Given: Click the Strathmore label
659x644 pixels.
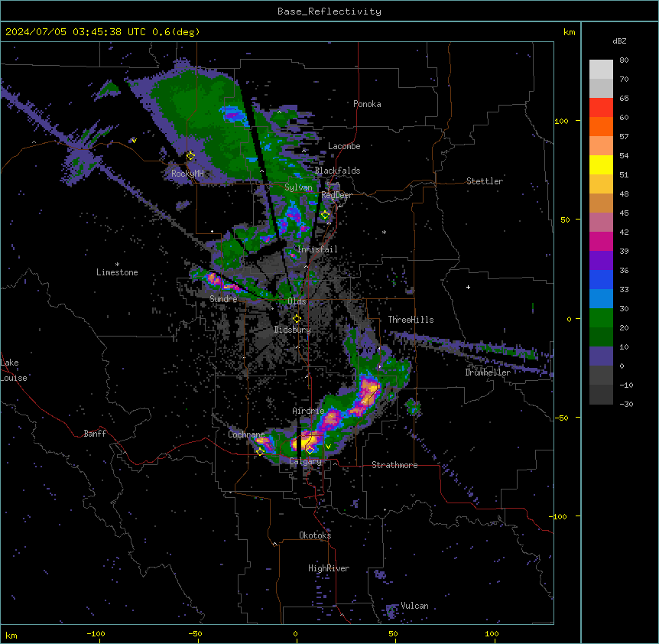Looking at the screenshot, I should pyautogui.click(x=394, y=465).
